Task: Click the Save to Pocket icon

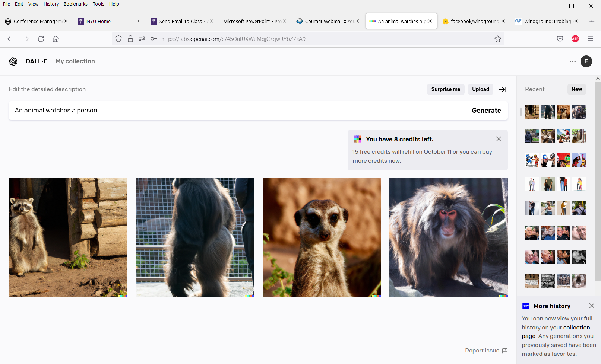Action: coord(560,39)
